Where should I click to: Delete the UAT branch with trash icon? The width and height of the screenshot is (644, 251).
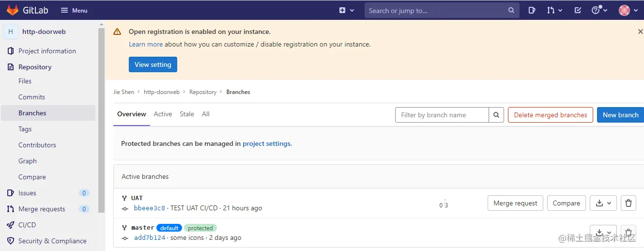(629, 204)
